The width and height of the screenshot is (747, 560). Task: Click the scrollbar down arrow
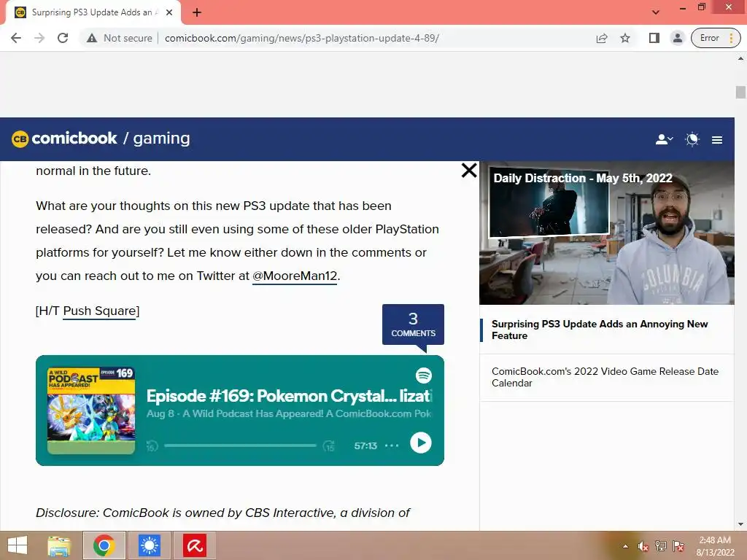coord(740,524)
